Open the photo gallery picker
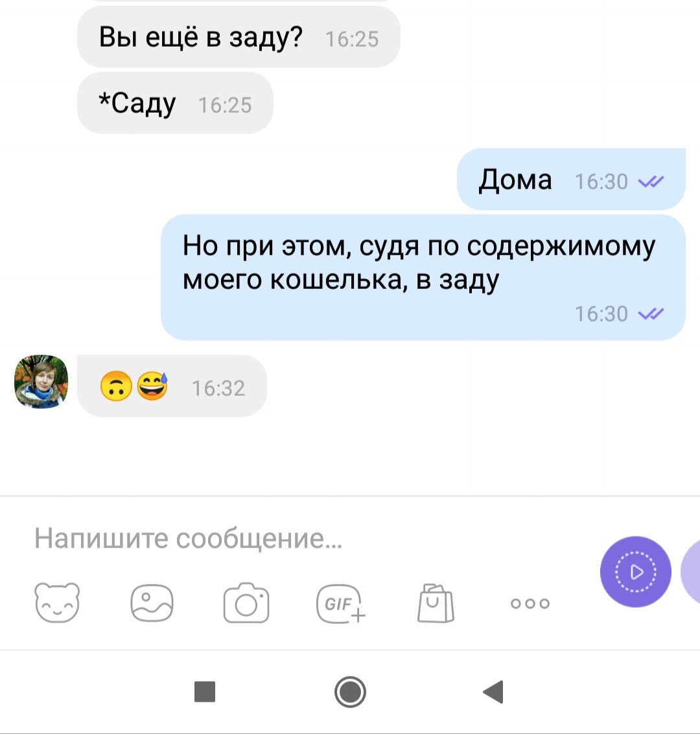700x734 pixels. [152, 603]
